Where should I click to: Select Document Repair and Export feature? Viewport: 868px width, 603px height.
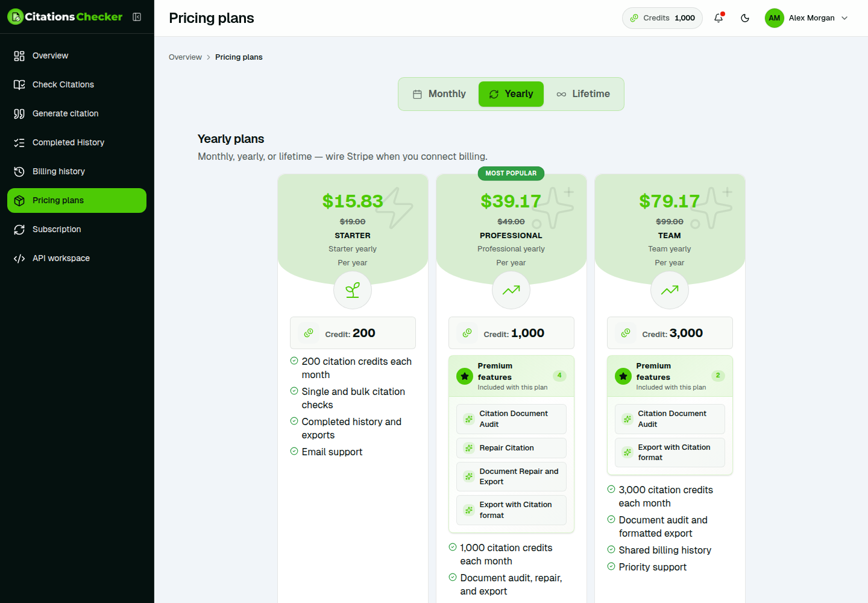[511, 476]
